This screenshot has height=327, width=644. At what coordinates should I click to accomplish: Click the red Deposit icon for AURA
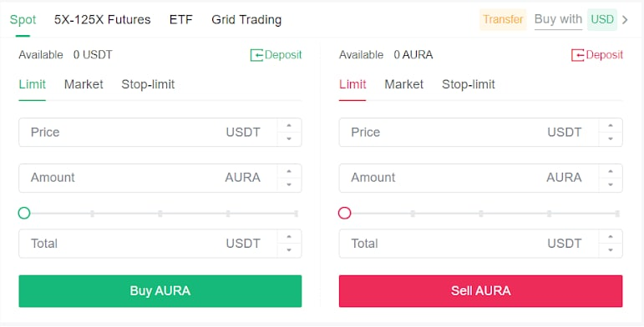[577, 55]
